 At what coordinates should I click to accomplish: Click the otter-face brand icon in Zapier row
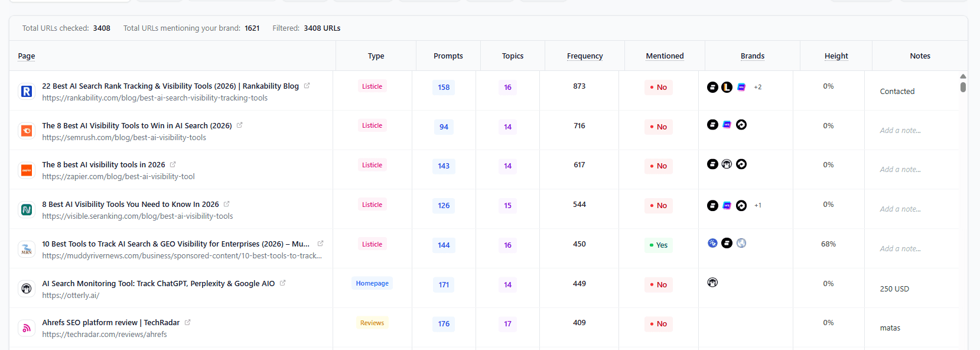click(x=727, y=164)
